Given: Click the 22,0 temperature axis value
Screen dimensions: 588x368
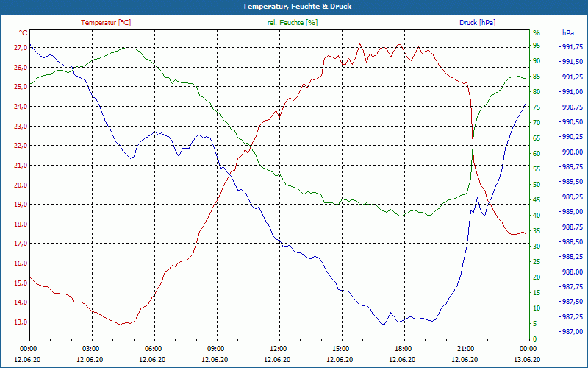Looking at the screenshot, I should click(21, 146).
